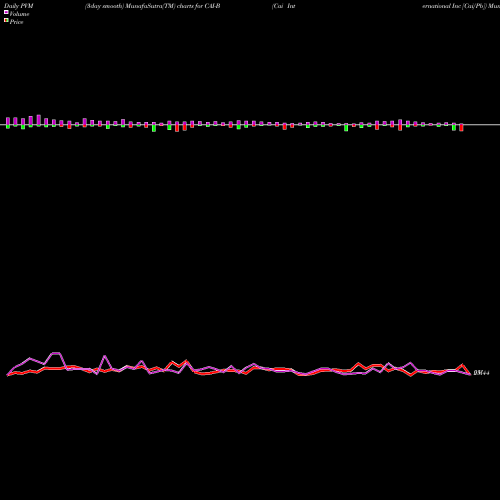Click the 'Volume' legend label

tap(19, 14)
